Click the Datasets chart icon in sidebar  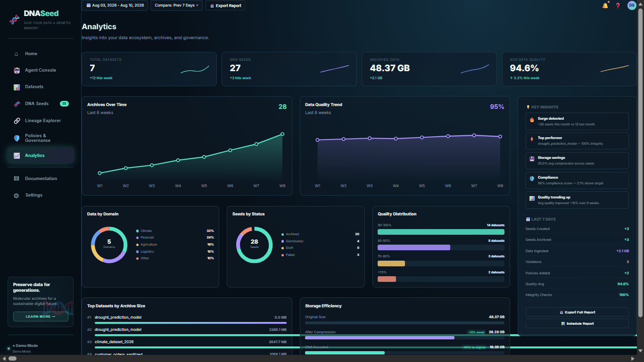tap(17, 87)
